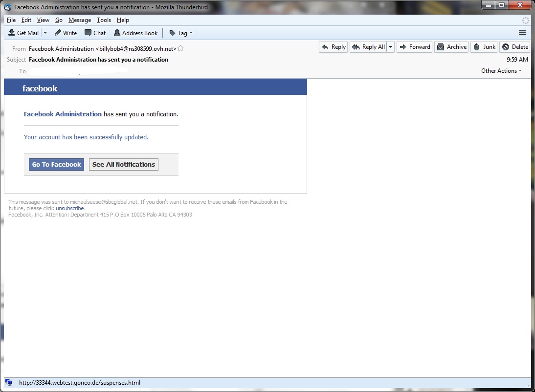Open the File menu

pyautogui.click(x=11, y=20)
